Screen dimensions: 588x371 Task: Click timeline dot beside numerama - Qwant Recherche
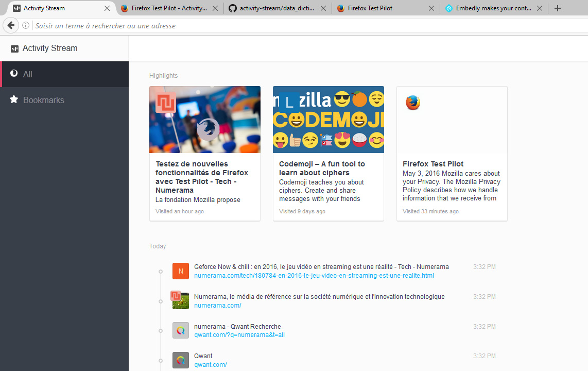(161, 331)
